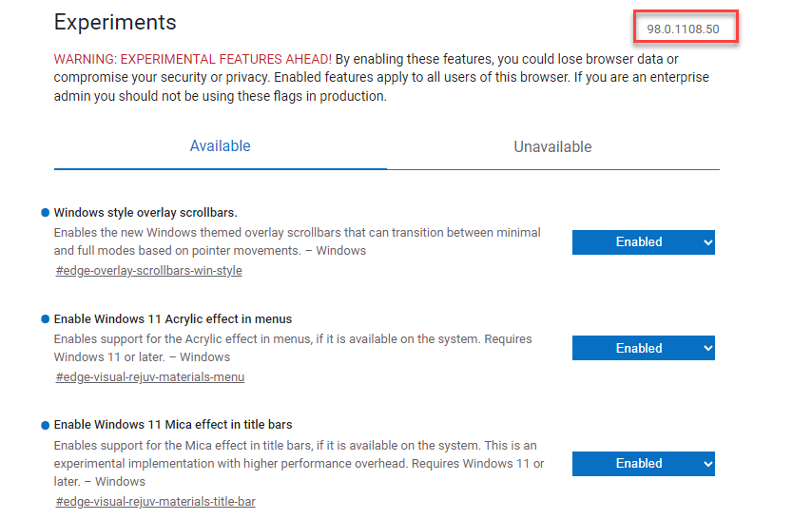
Task: Open the Enabled dropdown for overlay scrollbars
Action: point(643,242)
